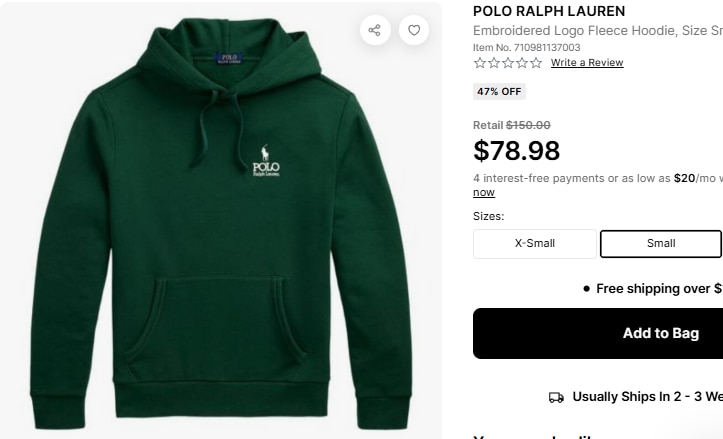The height and width of the screenshot is (439, 723).
Task: Select the second rating star
Action: [x=494, y=63]
